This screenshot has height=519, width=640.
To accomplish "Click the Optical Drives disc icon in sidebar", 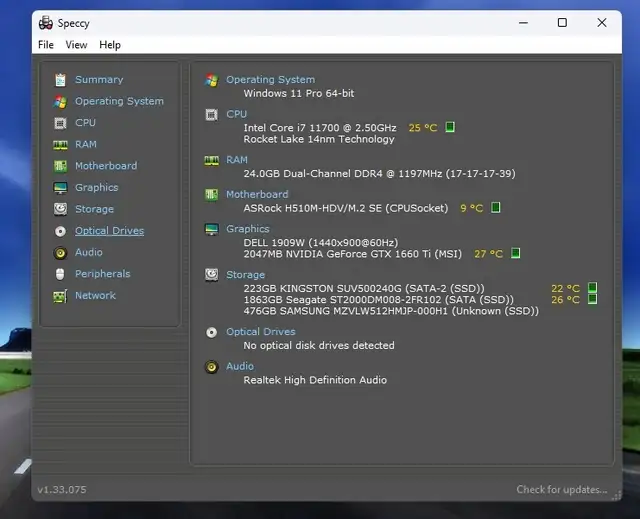I will pyautogui.click(x=60, y=231).
